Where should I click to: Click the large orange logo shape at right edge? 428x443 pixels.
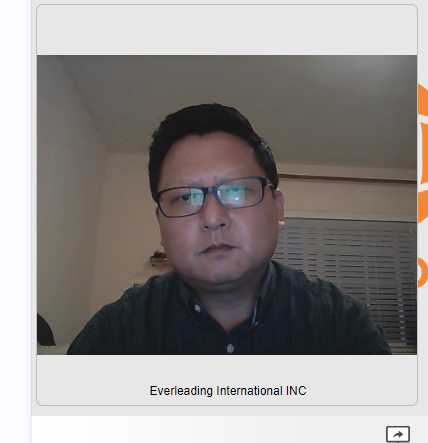(423, 154)
